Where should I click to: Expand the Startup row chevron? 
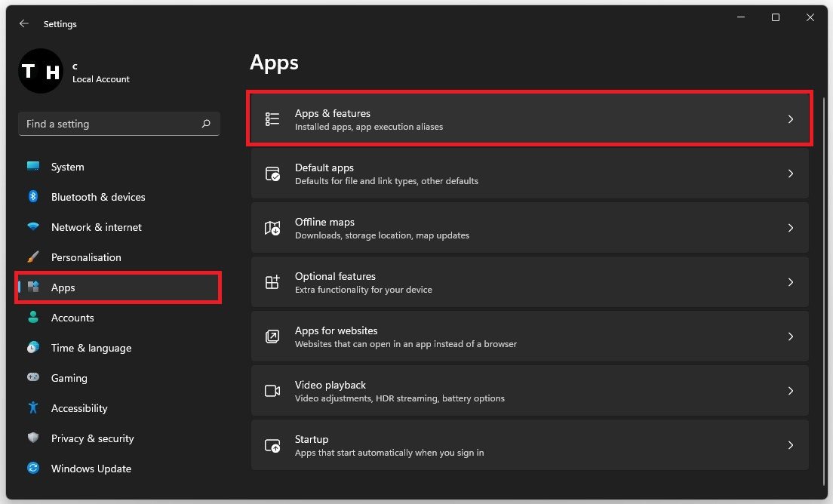(x=790, y=445)
